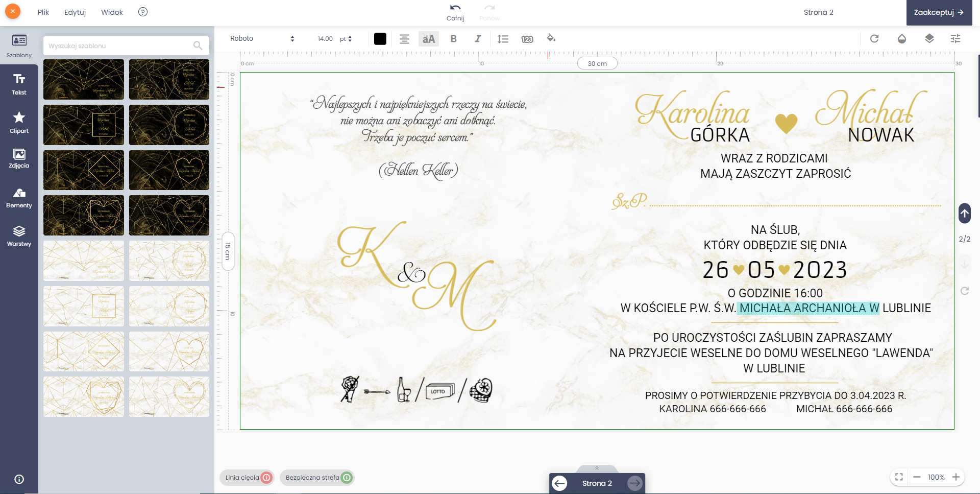
Task: Click the Wyszukaj szablonu search field
Action: [126, 45]
